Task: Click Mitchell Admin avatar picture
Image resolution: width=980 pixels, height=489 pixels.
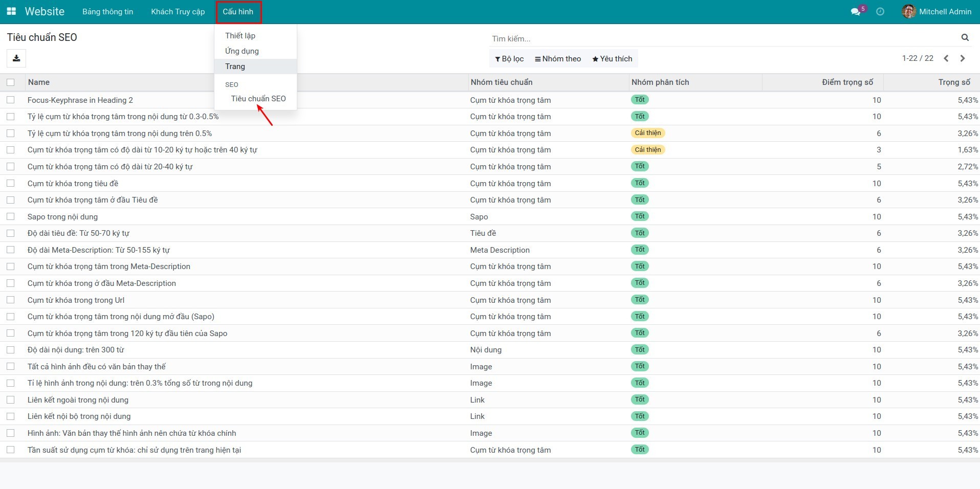Action: point(909,11)
